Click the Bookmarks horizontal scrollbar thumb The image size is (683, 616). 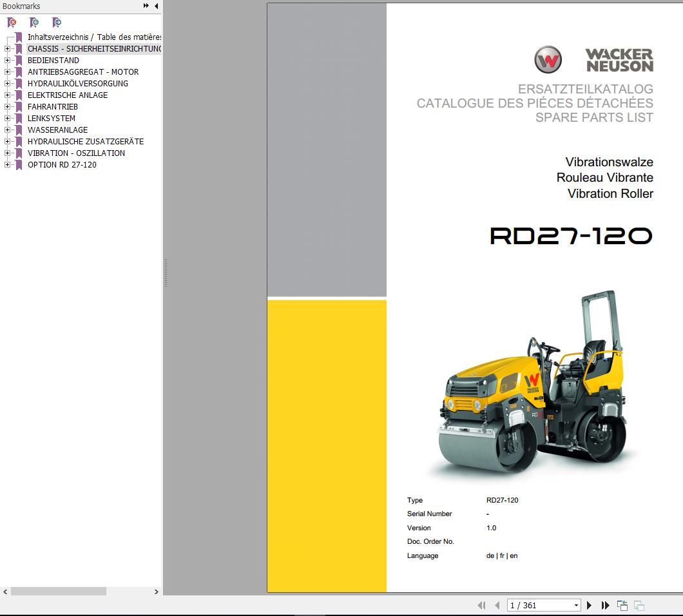(x=59, y=591)
